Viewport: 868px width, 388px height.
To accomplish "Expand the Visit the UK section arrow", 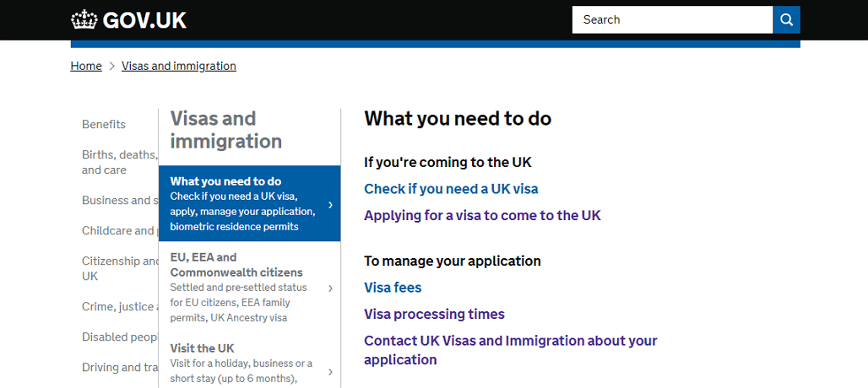I will [x=330, y=371].
